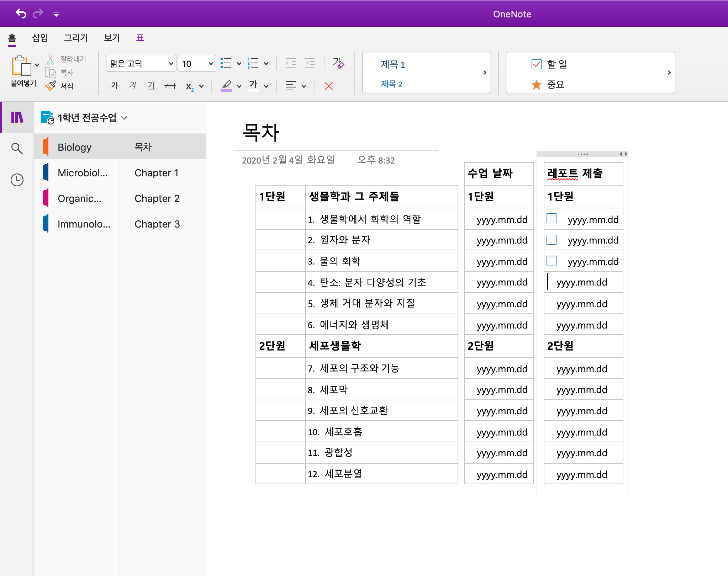Screen dimensions: 728x576
Task: Click the notebooks library icon
Action: coord(17,117)
